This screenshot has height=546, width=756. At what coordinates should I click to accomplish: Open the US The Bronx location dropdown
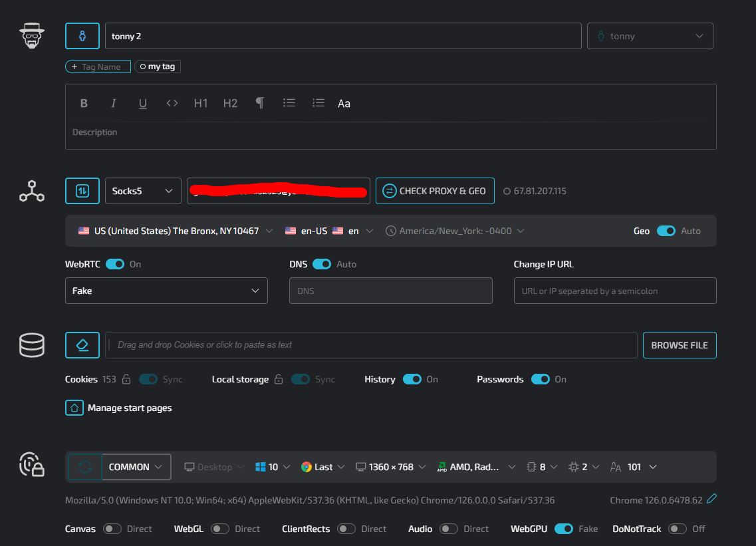pyautogui.click(x=176, y=231)
